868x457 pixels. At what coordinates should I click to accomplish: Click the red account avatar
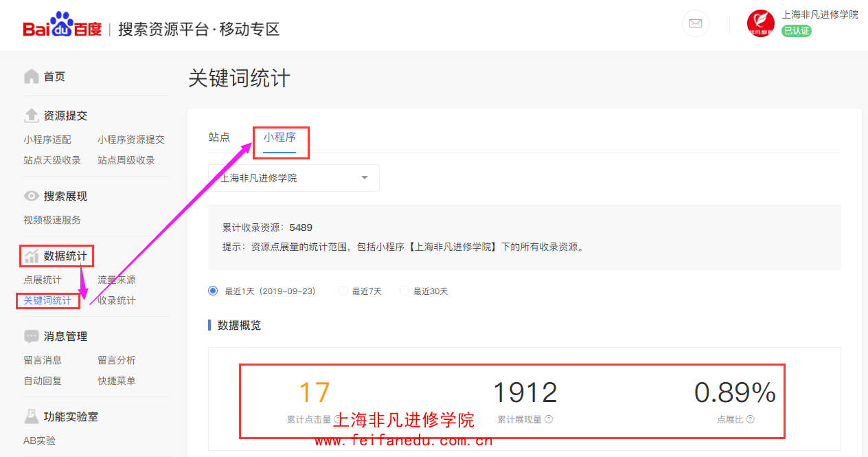click(761, 23)
